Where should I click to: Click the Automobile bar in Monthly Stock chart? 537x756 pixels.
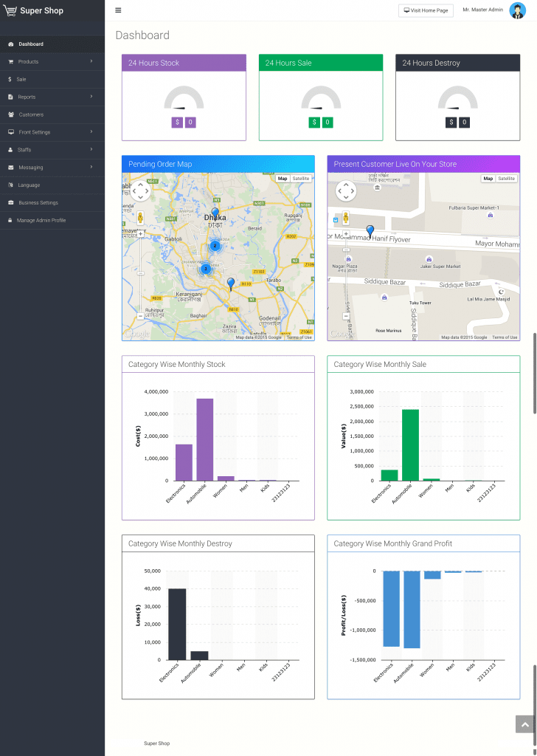point(204,439)
